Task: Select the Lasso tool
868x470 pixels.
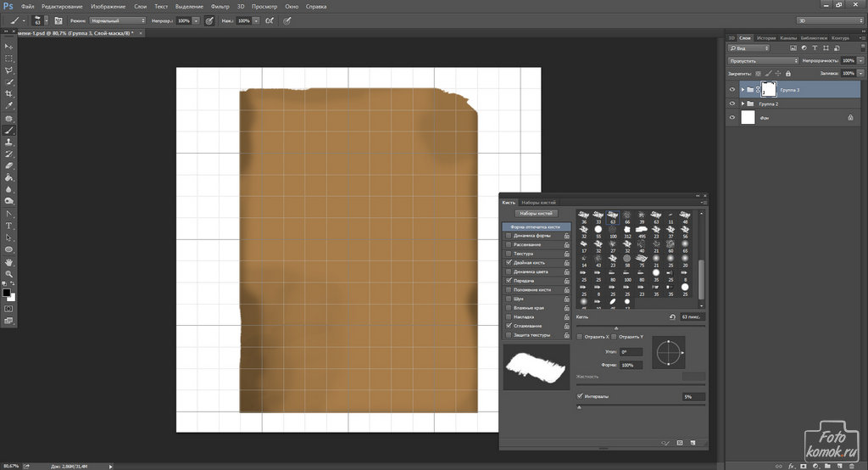Action: pos(8,70)
